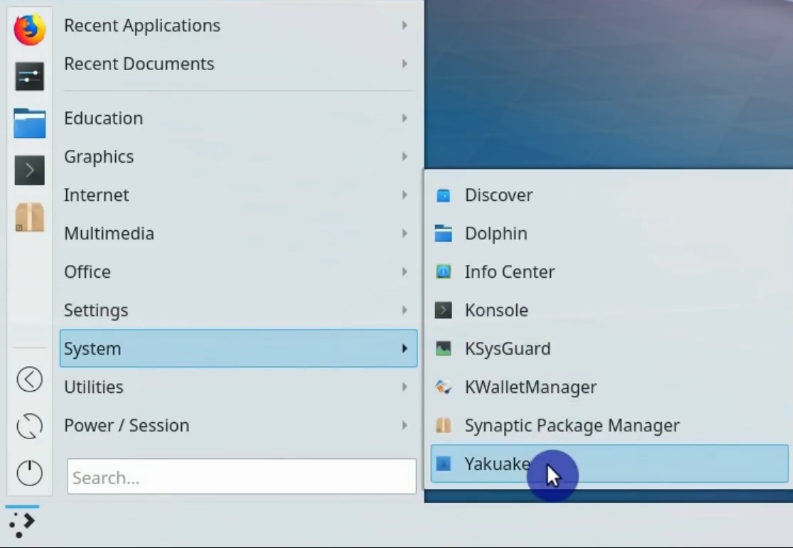This screenshot has width=793, height=548.
Task: Launch Konsole from the System submenu
Action: pyautogui.click(x=609, y=310)
